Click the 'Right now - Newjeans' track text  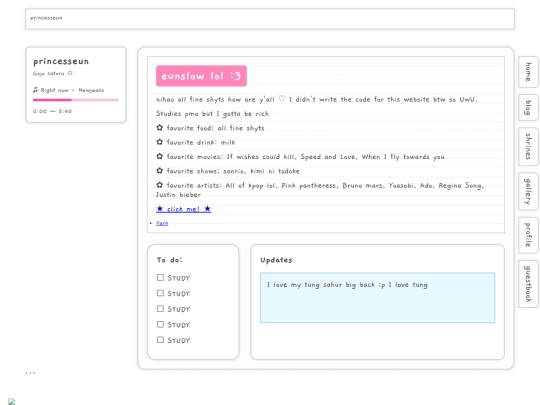(72, 90)
